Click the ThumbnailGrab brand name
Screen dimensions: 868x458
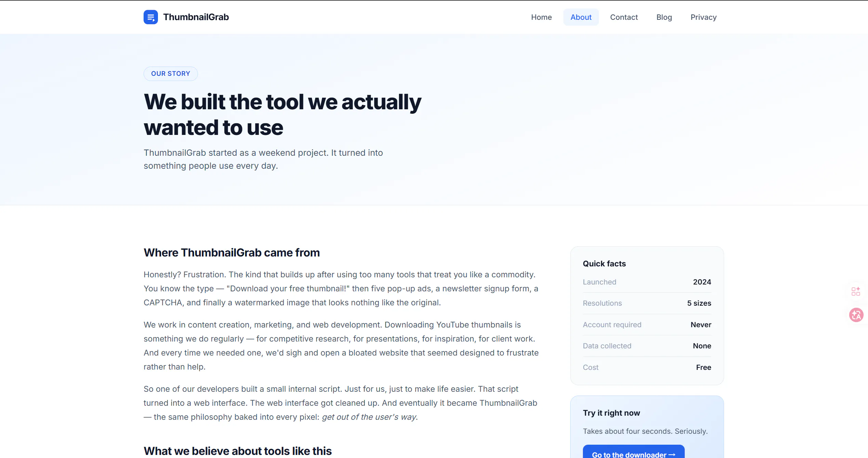[196, 17]
